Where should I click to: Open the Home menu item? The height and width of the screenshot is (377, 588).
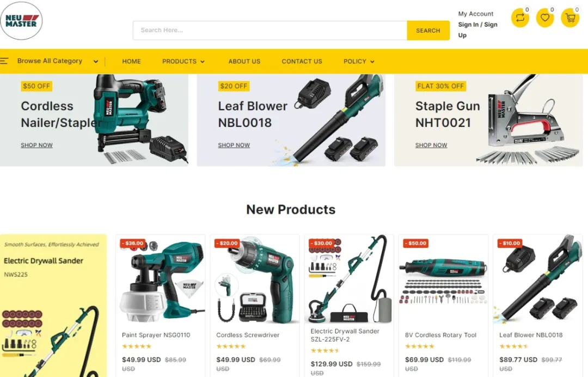(x=131, y=61)
